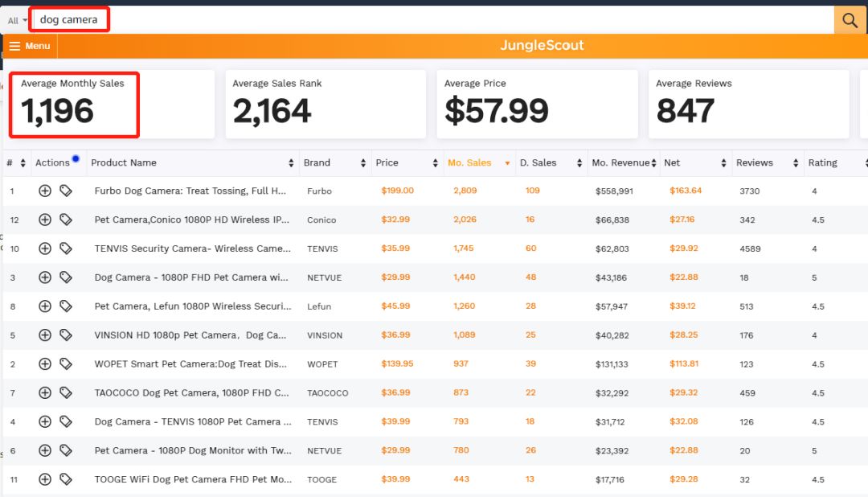
Task: Sort by Product Name column header
Action: [124, 162]
